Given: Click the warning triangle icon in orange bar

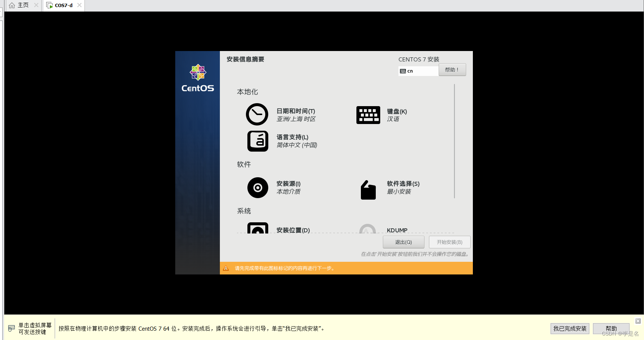Looking at the screenshot, I should point(226,268).
